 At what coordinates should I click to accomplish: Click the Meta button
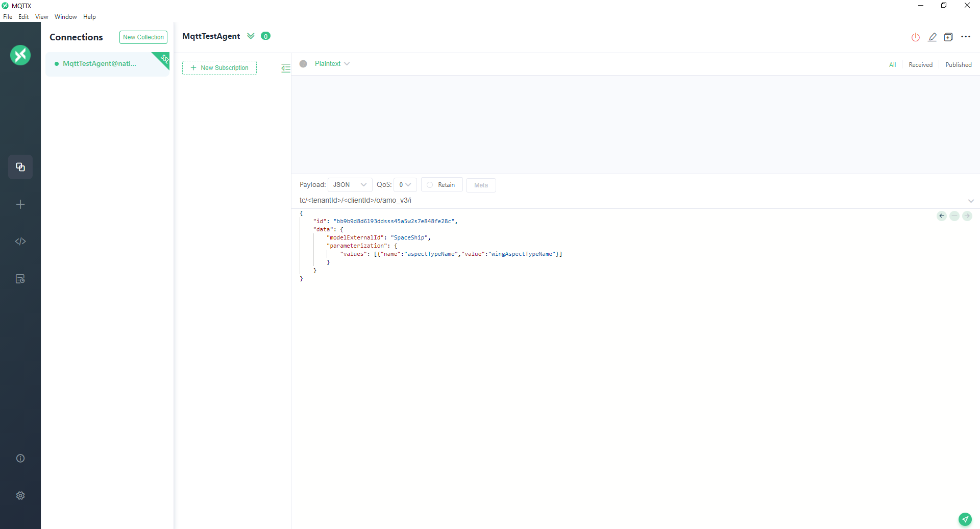tap(481, 185)
